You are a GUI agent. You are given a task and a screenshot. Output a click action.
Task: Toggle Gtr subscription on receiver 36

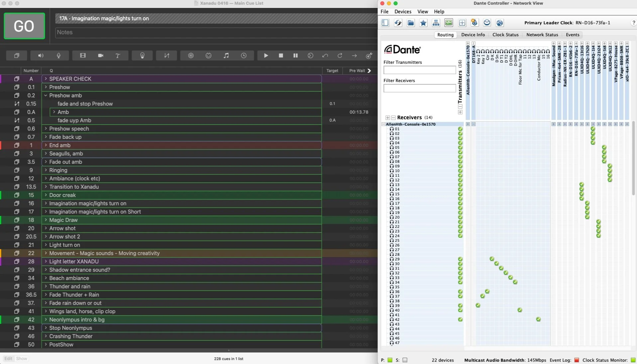pyautogui.click(x=487, y=291)
